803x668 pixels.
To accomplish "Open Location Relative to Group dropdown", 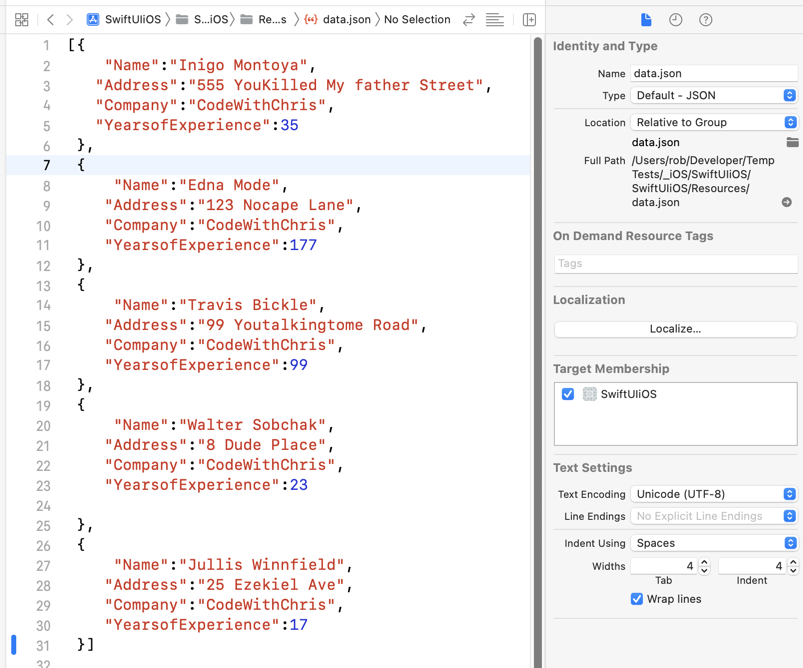I will click(713, 122).
